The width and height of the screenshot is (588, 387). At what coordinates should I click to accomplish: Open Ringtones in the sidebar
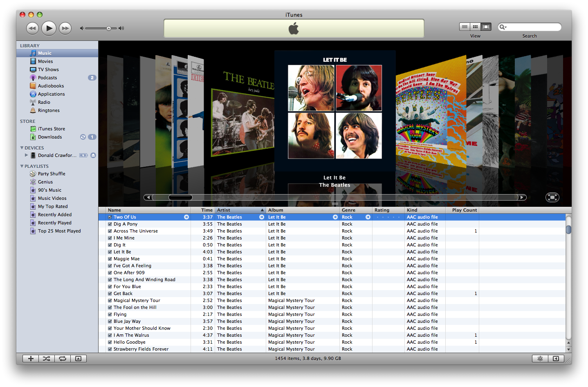(57, 110)
